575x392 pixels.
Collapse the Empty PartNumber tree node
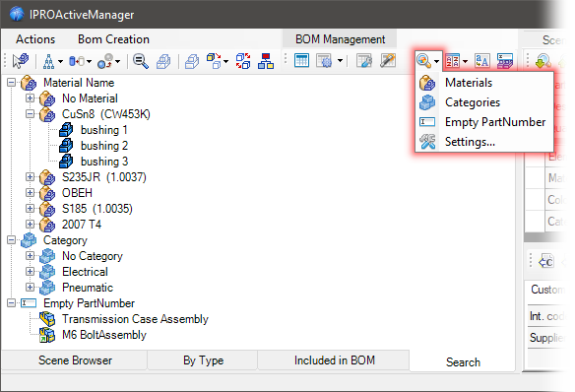click(12, 303)
